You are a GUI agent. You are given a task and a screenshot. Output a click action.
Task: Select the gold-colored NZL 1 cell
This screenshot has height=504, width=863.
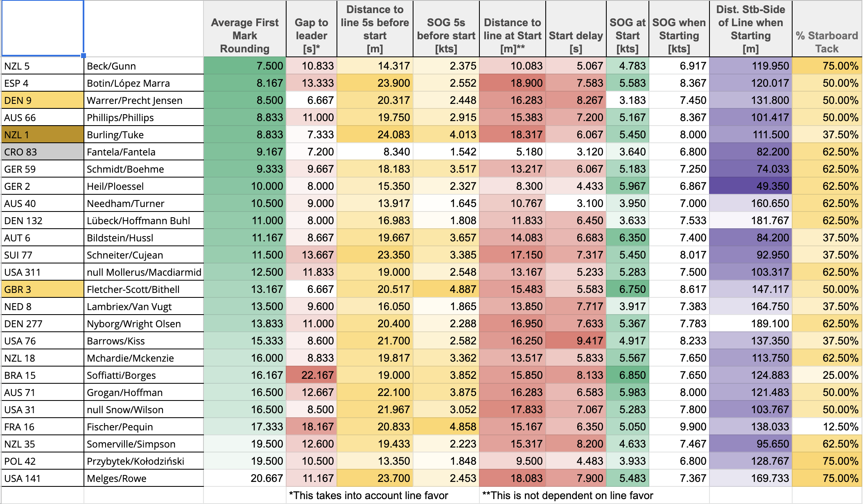43,135
